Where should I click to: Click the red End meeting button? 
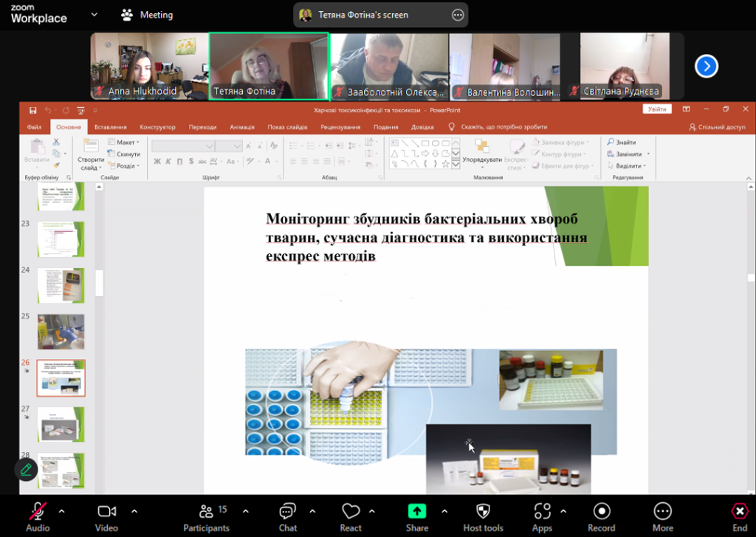739,512
